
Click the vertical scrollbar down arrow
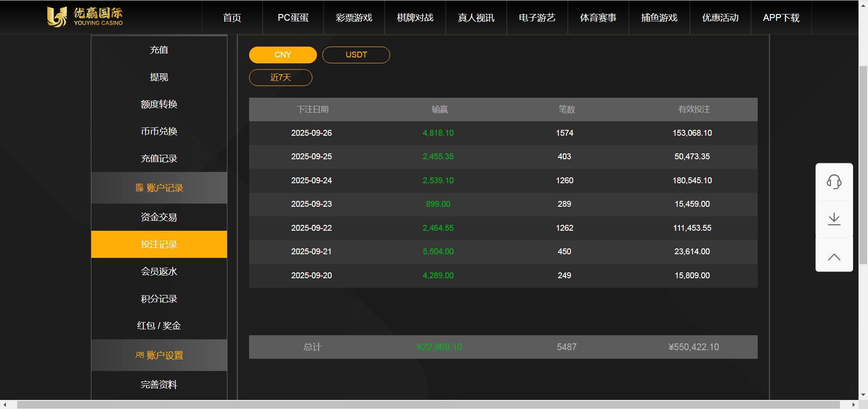tap(863, 395)
